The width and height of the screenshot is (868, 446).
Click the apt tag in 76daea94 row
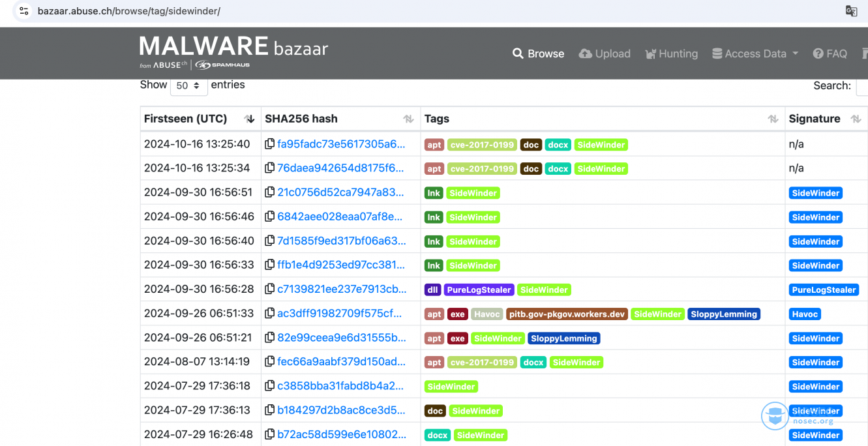pyautogui.click(x=434, y=169)
